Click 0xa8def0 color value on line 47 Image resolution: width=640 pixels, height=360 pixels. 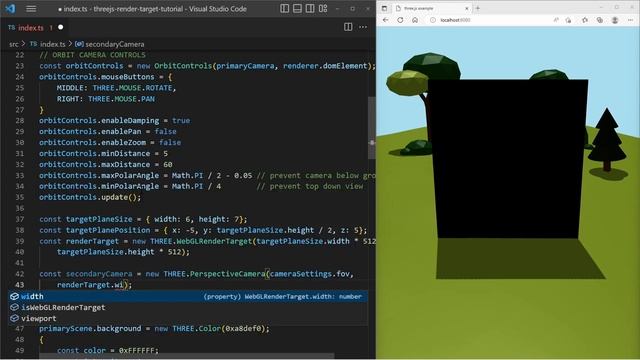point(243,329)
